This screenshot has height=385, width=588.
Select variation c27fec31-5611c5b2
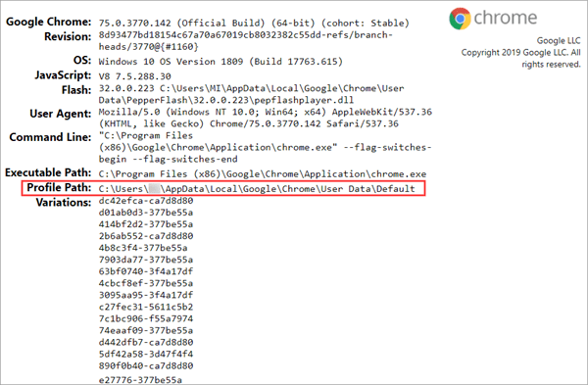146,307
